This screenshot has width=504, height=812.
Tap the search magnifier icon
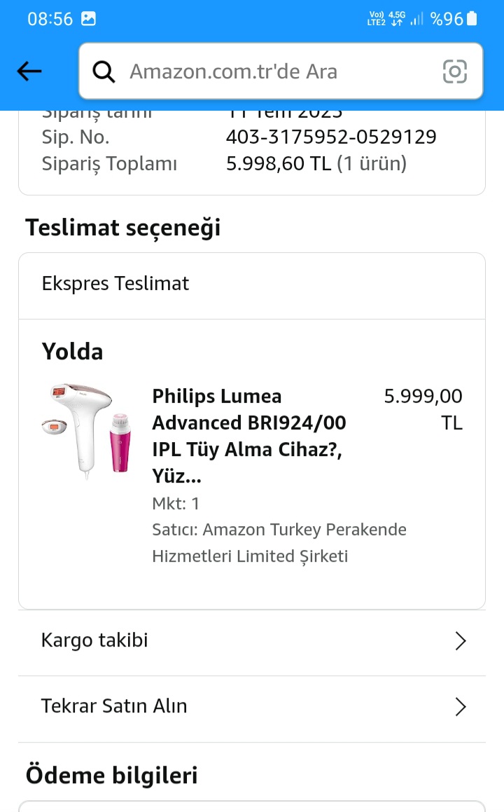tap(104, 71)
